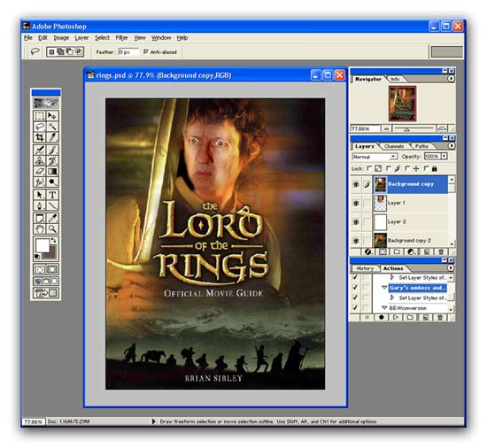Click Add layer style button in Layers panel
Viewport: 487px width, 448px height.
click(368, 251)
